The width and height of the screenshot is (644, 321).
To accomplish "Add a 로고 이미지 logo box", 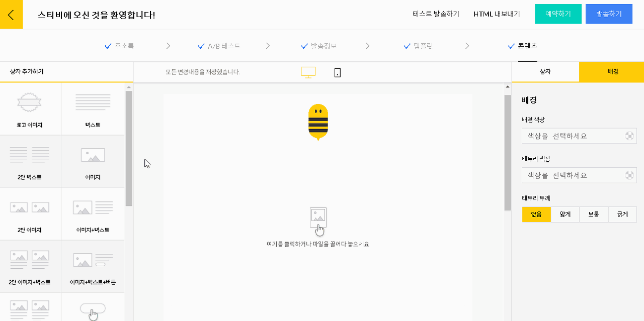I will coord(30,109).
